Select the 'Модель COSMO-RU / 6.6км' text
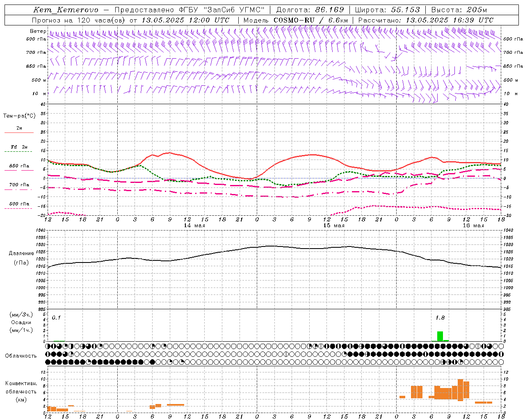Viewport: 525px width, 420px height. coord(296,20)
